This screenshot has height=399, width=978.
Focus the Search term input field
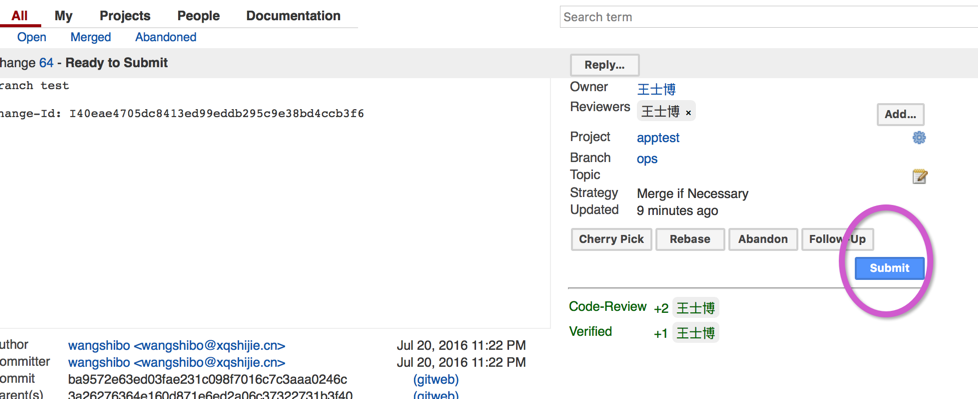pos(768,17)
